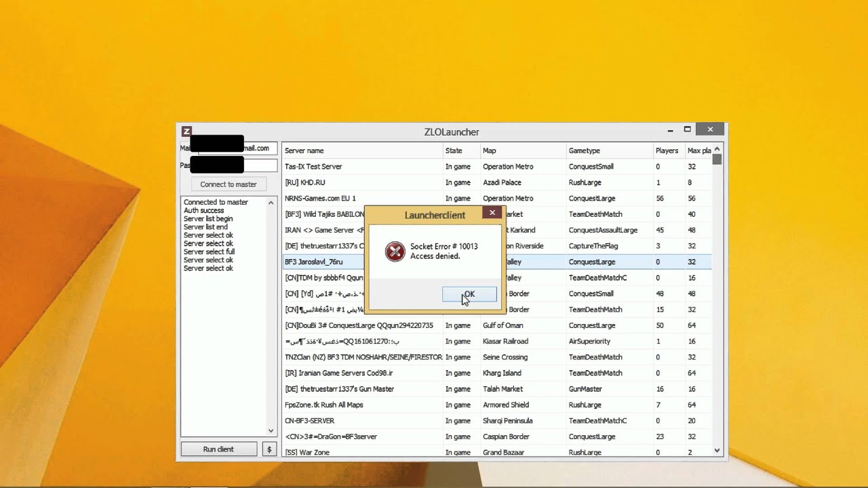The height and width of the screenshot is (488, 868).
Task: Click the Talah Market GunMaster gametype cell
Action: [585, 389]
